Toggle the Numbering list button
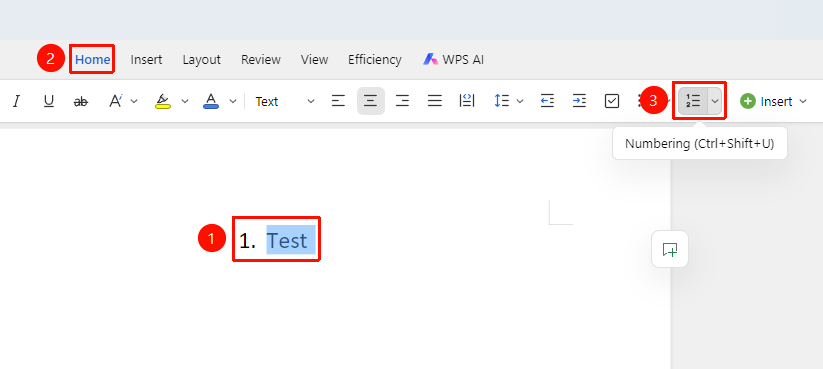Viewport: 823px width, 369px height. [693, 101]
